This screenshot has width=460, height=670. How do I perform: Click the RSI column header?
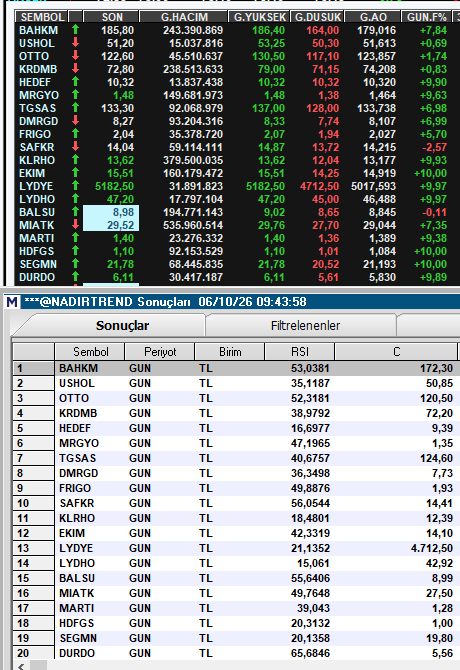pos(299,352)
